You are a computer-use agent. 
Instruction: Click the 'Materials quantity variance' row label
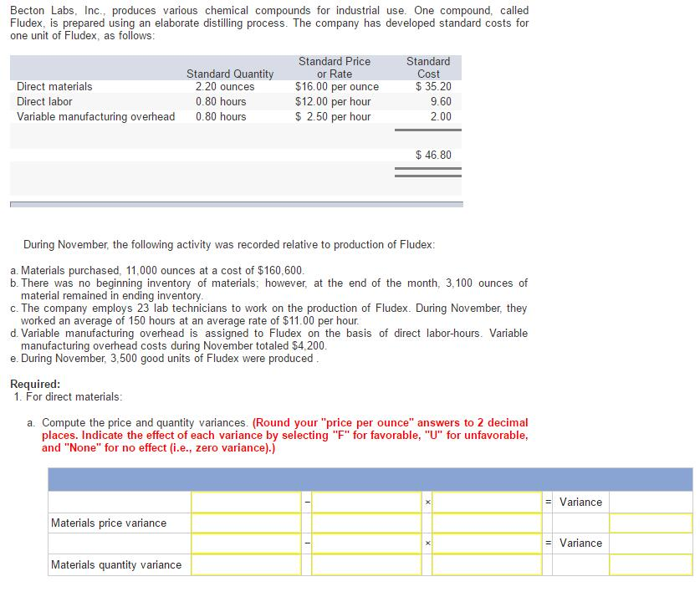click(116, 565)
